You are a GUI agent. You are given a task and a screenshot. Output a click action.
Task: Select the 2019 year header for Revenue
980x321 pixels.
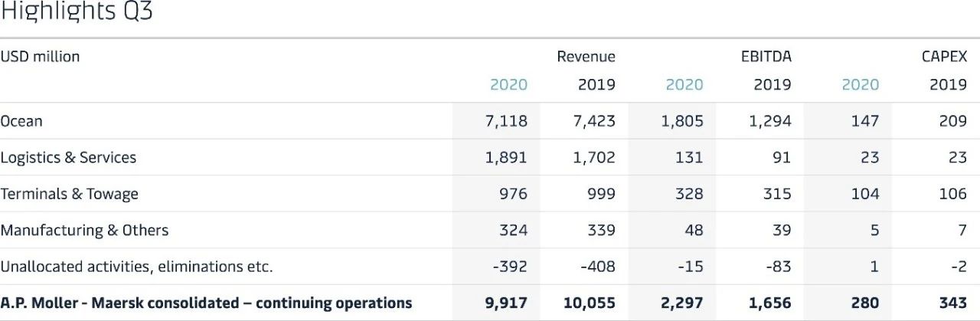pos(596,84)
